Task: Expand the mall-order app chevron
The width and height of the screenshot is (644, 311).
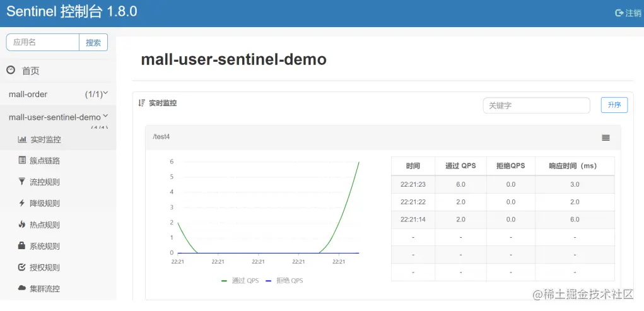Action: tap(105, 93)
